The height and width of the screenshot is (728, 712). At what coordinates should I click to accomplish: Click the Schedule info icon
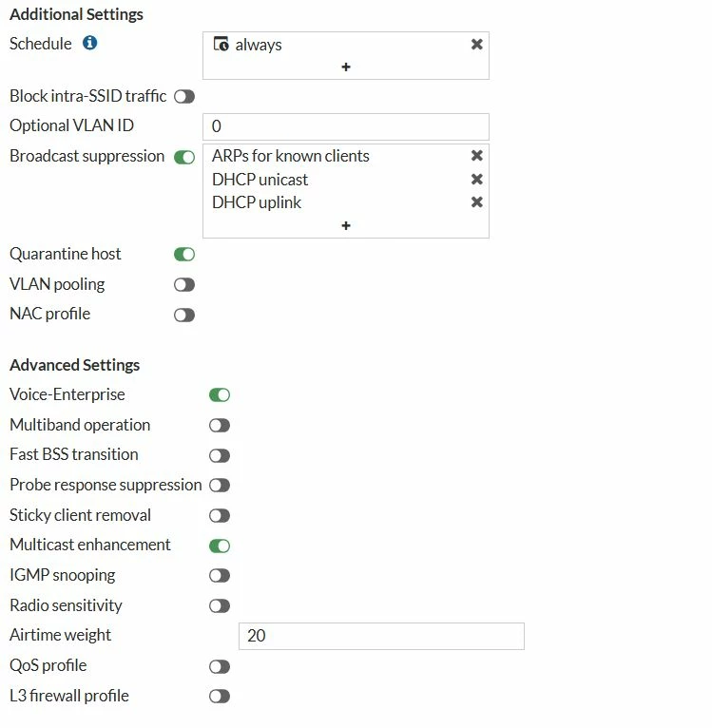[x=89, y=43]
